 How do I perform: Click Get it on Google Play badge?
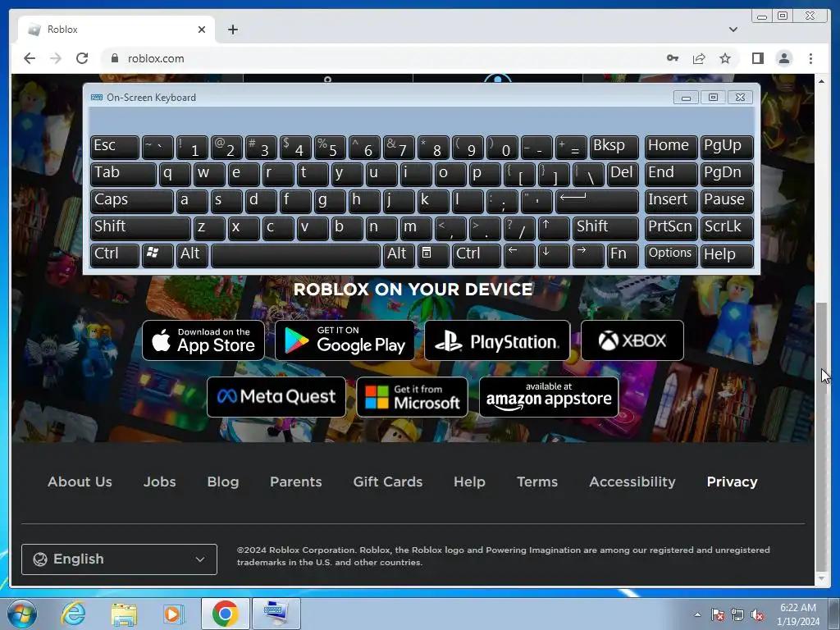pos(345,340)
